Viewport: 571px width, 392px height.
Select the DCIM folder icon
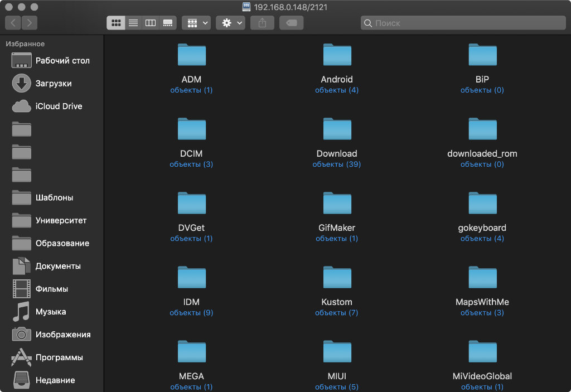pos(191,129)
